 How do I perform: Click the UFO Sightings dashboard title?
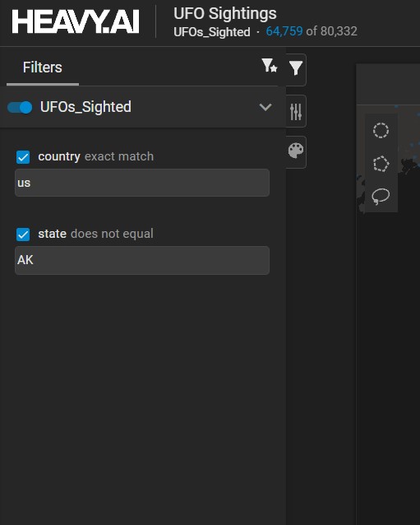[x=225, y=14]
